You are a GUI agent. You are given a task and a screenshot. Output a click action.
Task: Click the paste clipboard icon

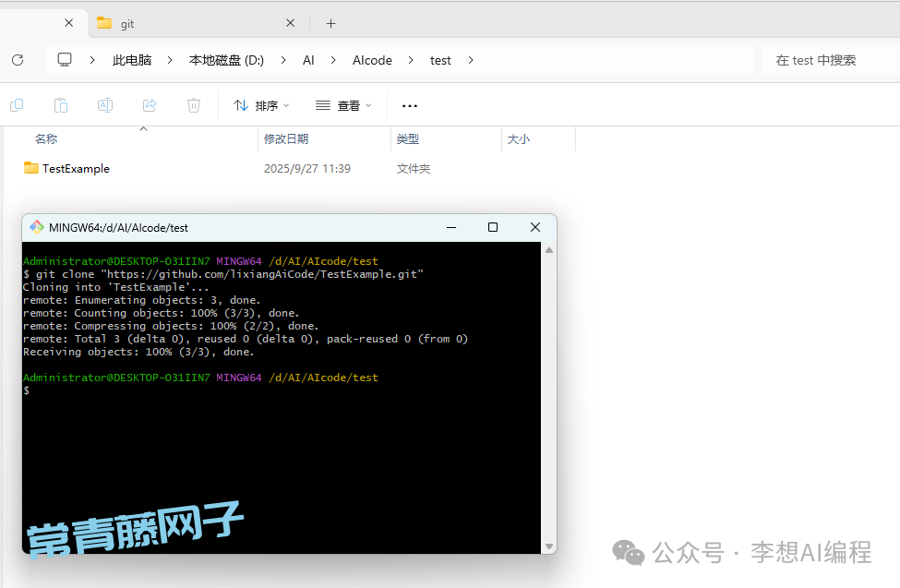pyautogui.click(x=61, y=105)
